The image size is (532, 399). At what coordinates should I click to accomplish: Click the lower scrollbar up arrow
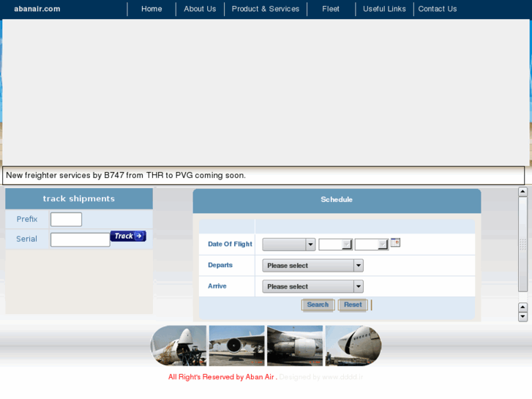(x=522, y=307)
